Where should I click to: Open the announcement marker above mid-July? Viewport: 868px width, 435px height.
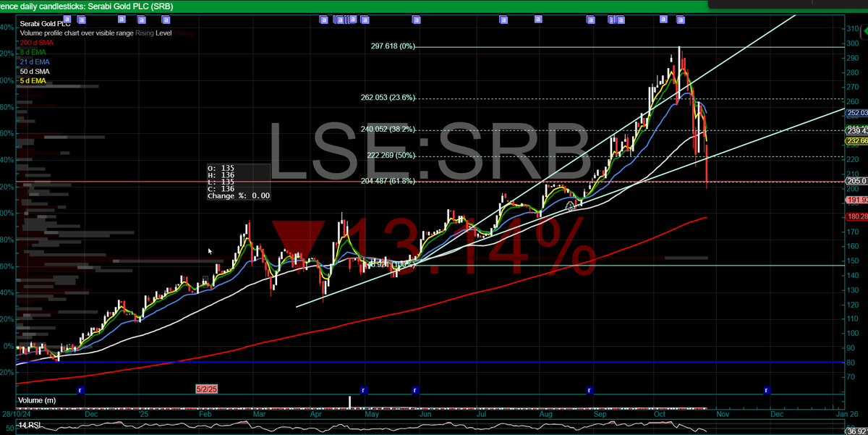(x=503, y=20)
